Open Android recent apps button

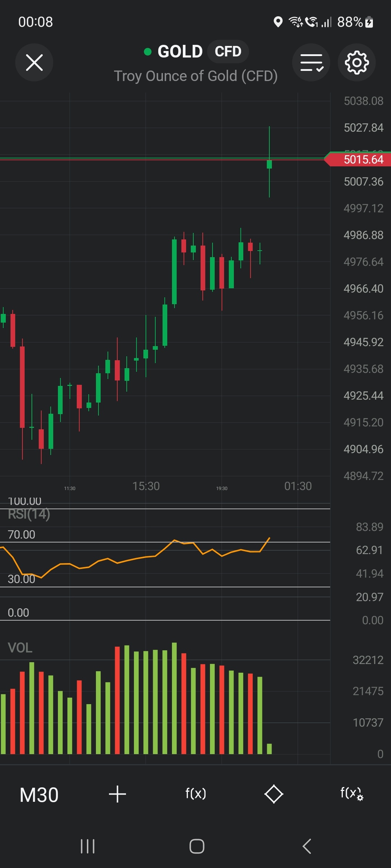point(88,846)
